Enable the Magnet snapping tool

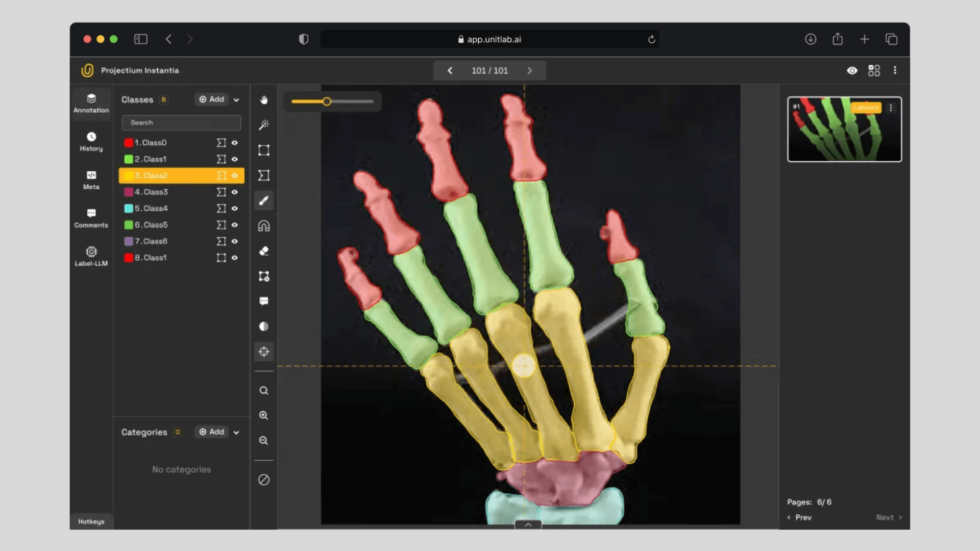(264, 226)
